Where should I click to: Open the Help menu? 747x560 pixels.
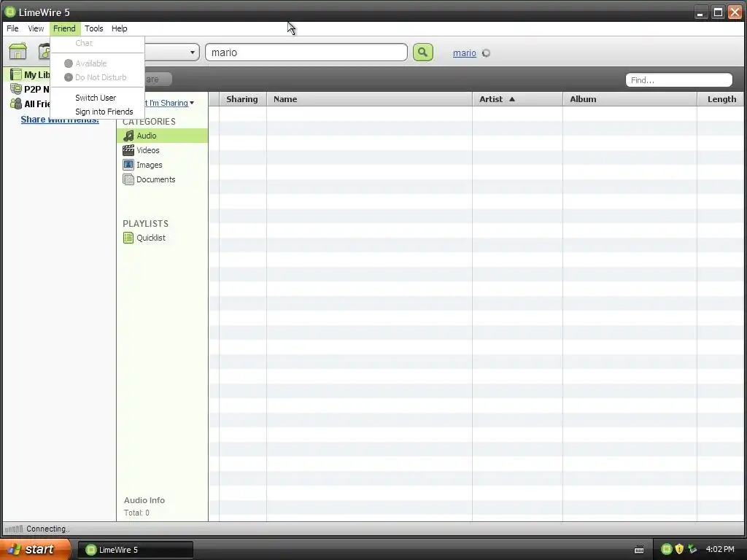119,28
